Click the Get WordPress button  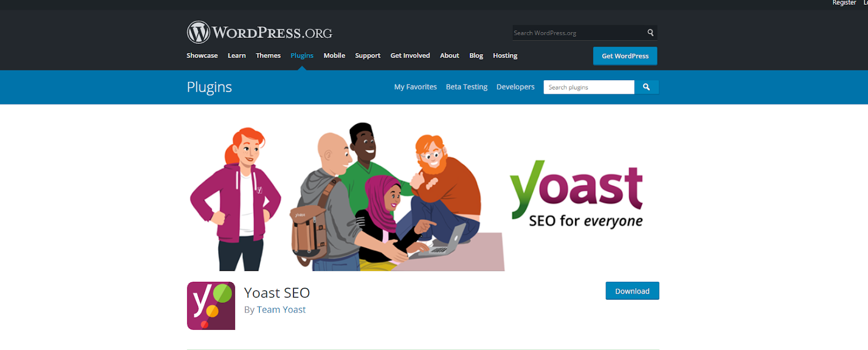[625, 56]
